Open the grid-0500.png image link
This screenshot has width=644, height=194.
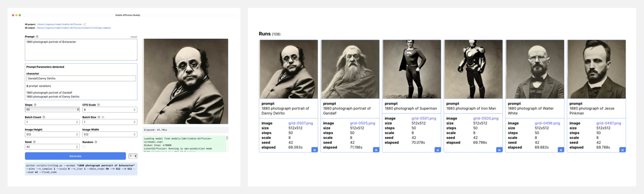(x=486, y=118)
